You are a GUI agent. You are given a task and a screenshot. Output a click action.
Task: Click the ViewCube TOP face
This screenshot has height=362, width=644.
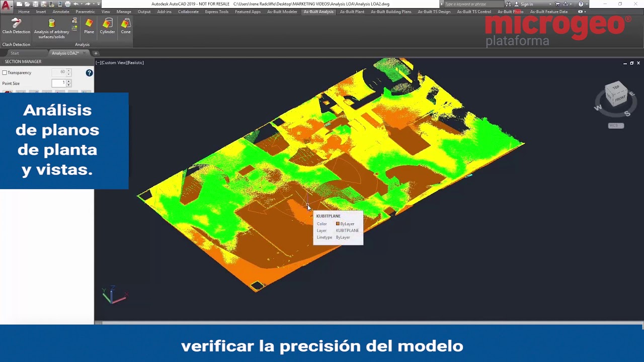coord(616,88)
